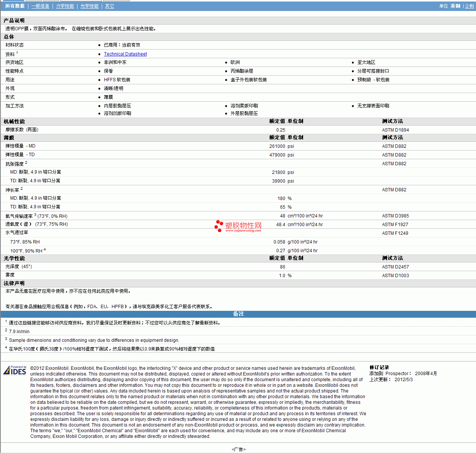Click the ASTM D1894 test method text
The width and height of the screenshot is (476, 453).
(395, 130)
